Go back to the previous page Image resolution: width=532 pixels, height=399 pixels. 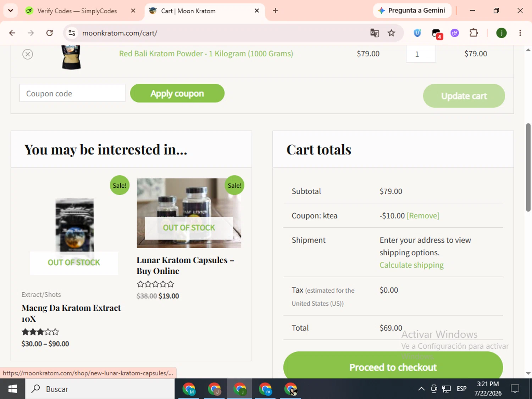pos(12,33)
